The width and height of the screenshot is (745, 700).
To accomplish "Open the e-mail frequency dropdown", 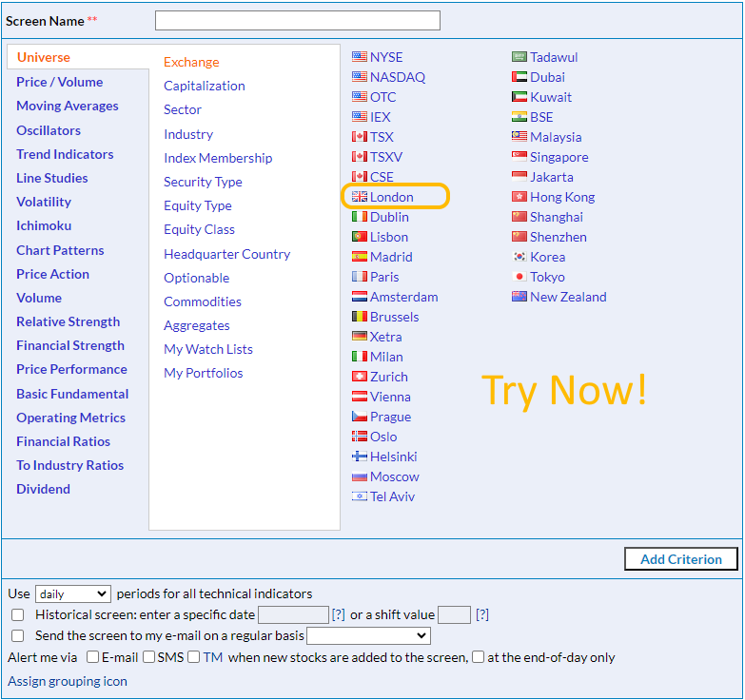I will [x=369, y=636].
